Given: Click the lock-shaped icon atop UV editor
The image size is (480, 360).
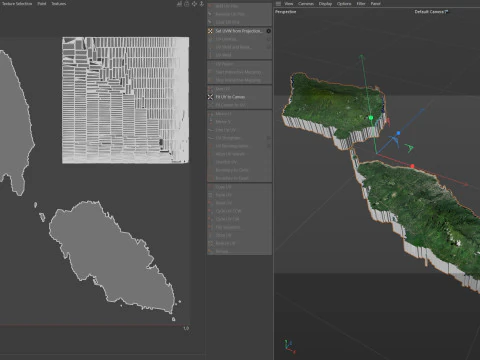Looking at the screenshot, I should [187, 4].
